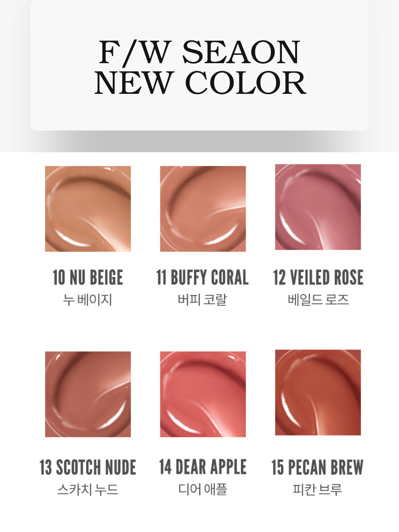Click the '14 DEAR APPLE' label text
This screenshot has height=532, width=399.
pyautogui.click(x=203, y=467)
